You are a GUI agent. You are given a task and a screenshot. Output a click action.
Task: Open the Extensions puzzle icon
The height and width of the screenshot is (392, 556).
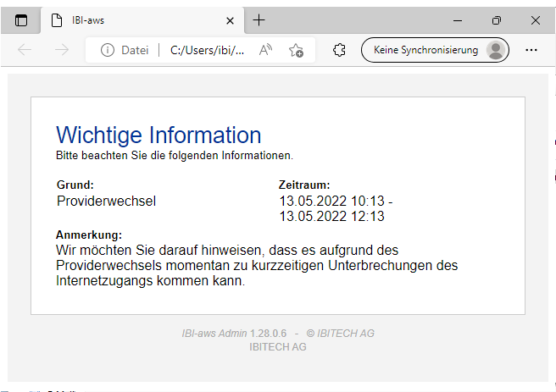pos(339,50)
